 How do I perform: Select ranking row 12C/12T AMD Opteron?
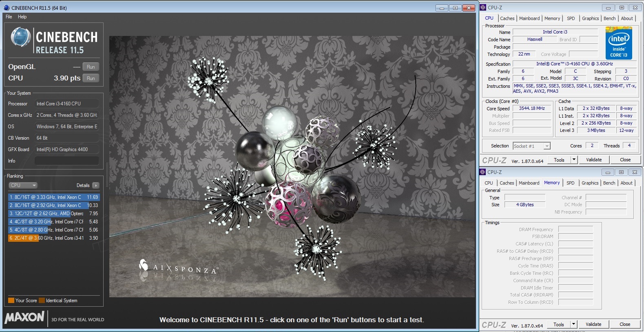click(53, 214)
